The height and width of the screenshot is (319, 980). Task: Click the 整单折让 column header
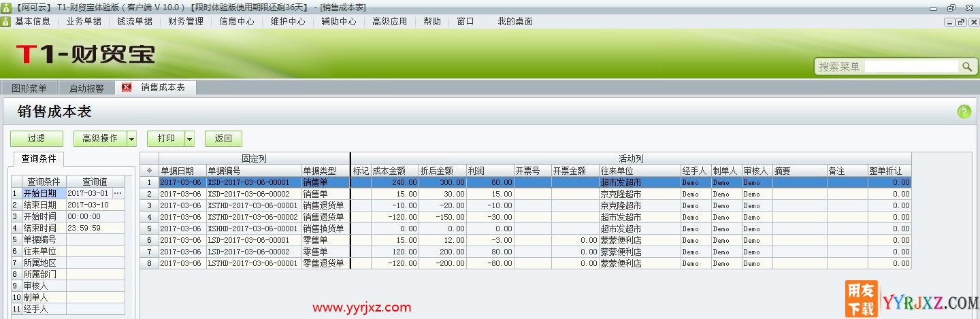tap(889, 171)
